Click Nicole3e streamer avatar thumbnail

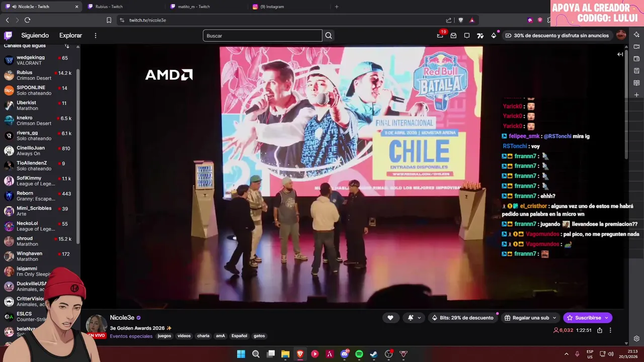[x=96, y=325]
